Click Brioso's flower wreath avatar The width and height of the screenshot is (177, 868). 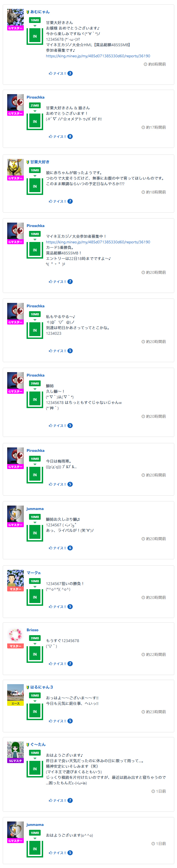[15, 635]
